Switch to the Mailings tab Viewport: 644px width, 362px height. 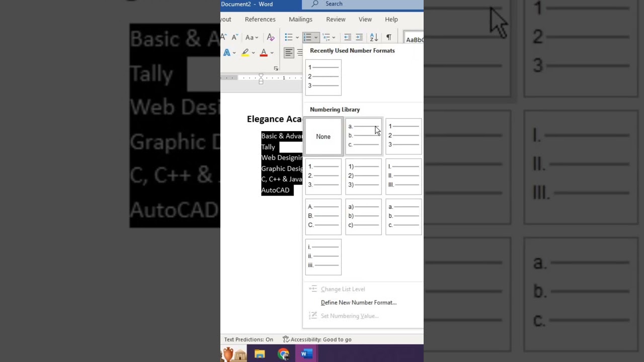click(300, 19)
